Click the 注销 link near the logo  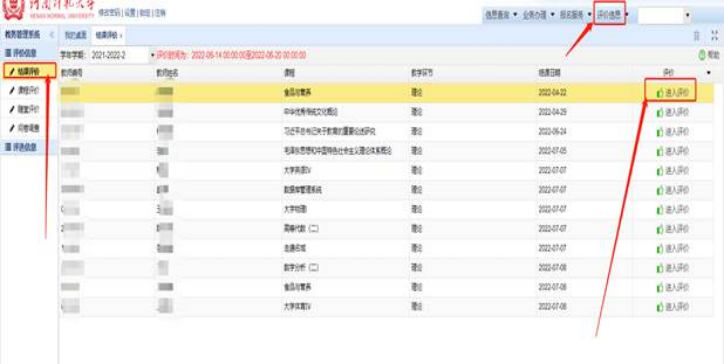160,13
